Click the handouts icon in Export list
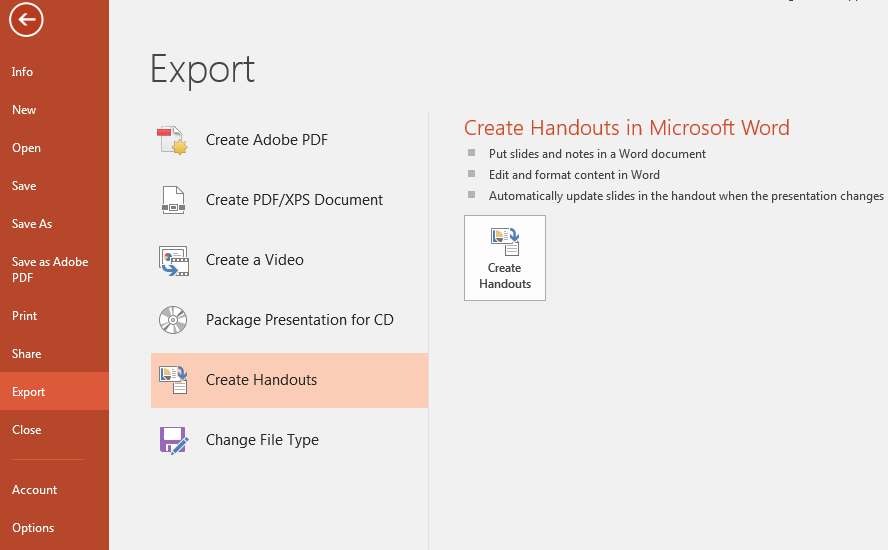 click(x=173, y=380)
